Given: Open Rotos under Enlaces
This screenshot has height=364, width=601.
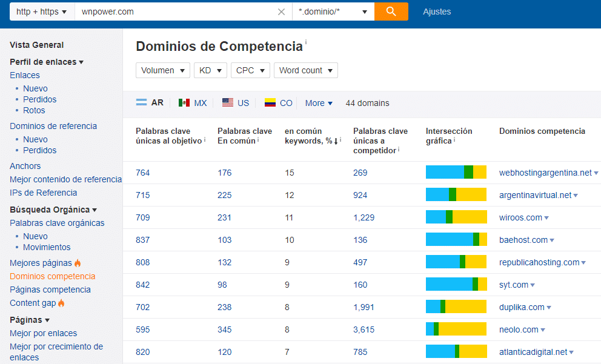Looking at the screenshot, I should tap(34, 110).
